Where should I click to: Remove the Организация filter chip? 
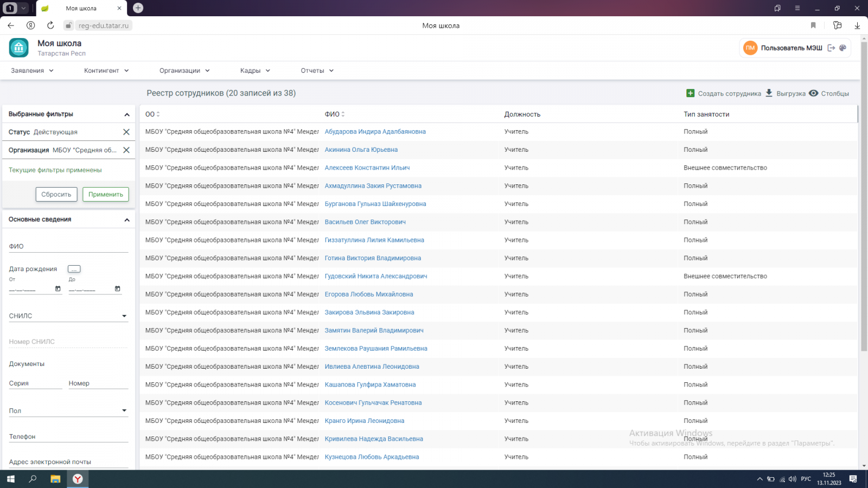click(126, 150)
